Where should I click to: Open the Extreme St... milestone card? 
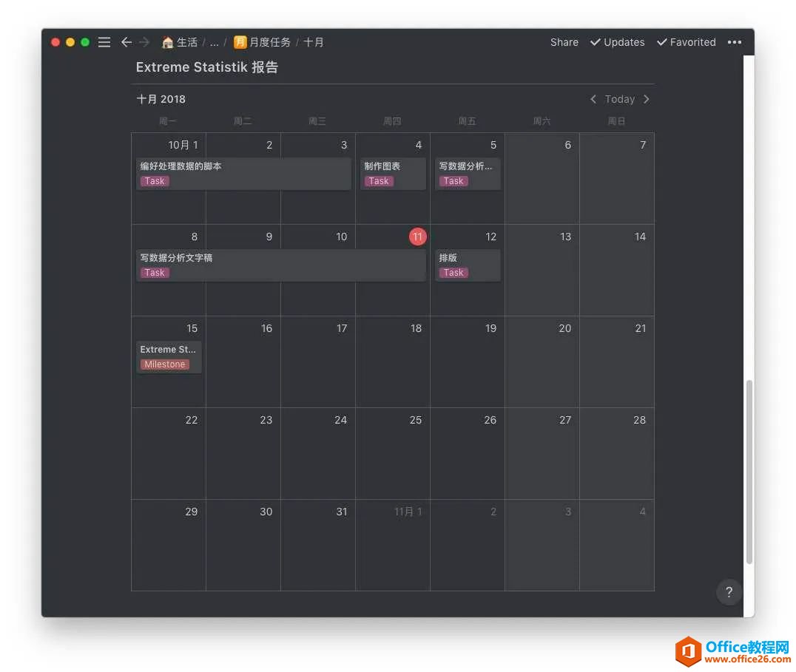169,357
